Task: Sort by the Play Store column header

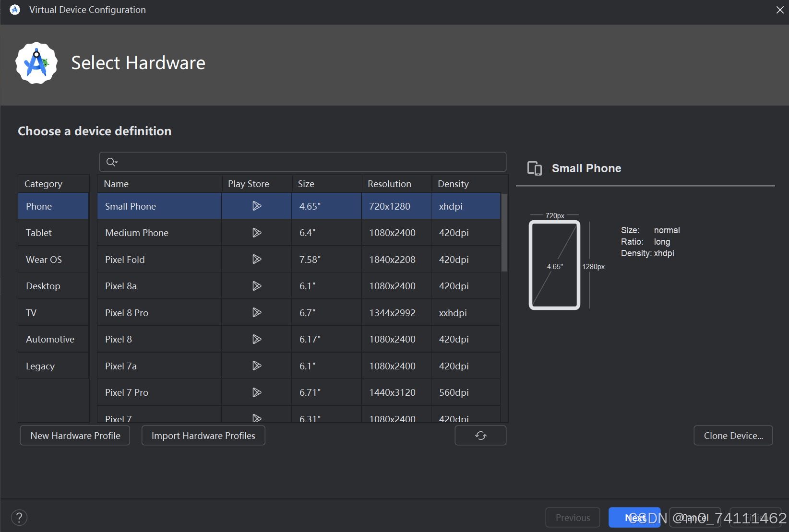Action: (257, 184)
